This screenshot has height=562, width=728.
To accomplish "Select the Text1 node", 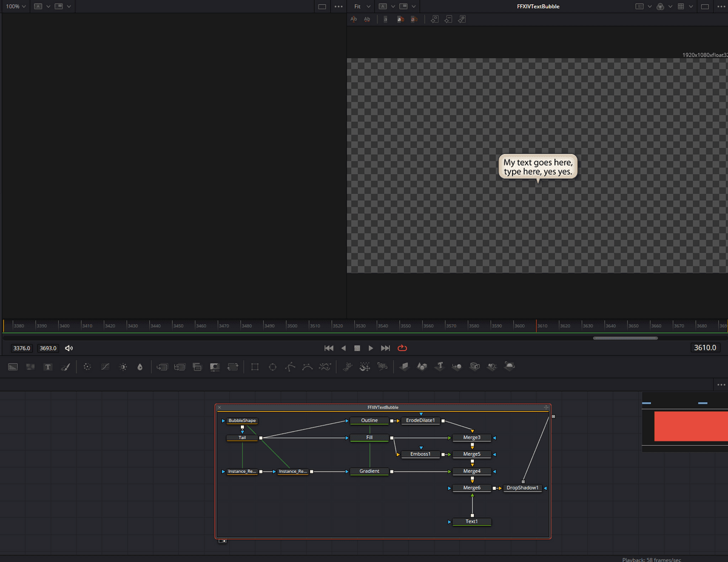I will pyautogui.click(x=471, y=521).
